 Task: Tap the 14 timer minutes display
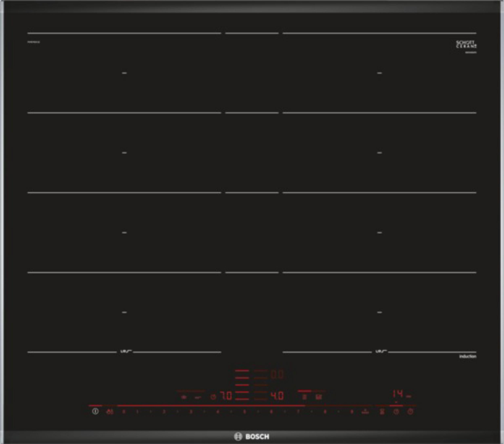[398, 394]
